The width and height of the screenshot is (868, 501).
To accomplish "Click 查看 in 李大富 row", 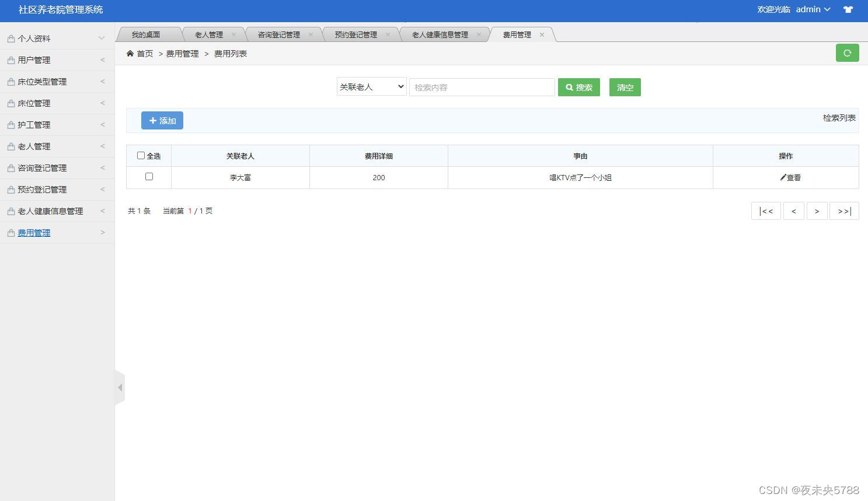I will [x=790, y=177].
